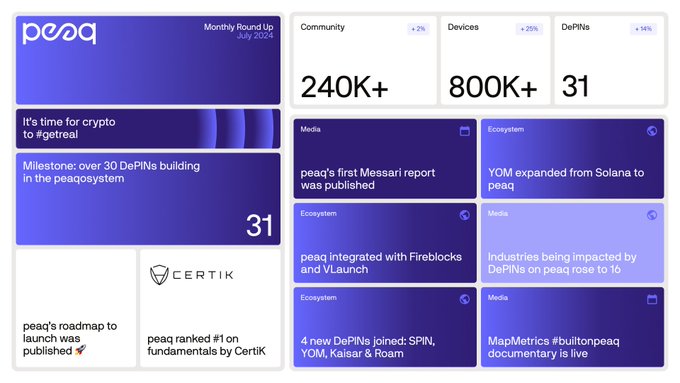Screen dimensions: 680x383
Task: Click 'YOM expanded from Solana to peaq'
Action: (566, 179)
